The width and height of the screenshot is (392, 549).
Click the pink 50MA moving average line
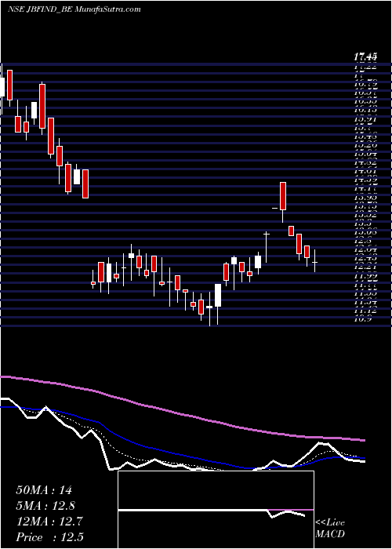pyautogui.click(x=182, y=415)
